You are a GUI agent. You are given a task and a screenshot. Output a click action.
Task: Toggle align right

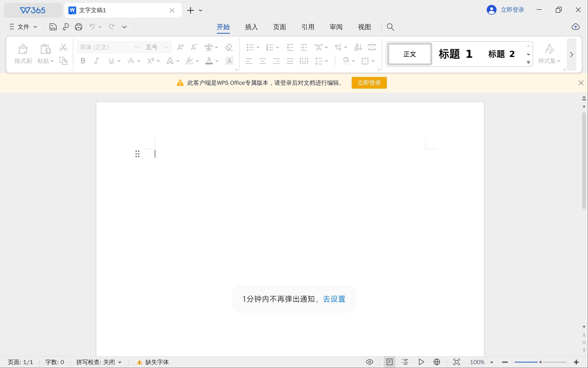click(276, 61)
